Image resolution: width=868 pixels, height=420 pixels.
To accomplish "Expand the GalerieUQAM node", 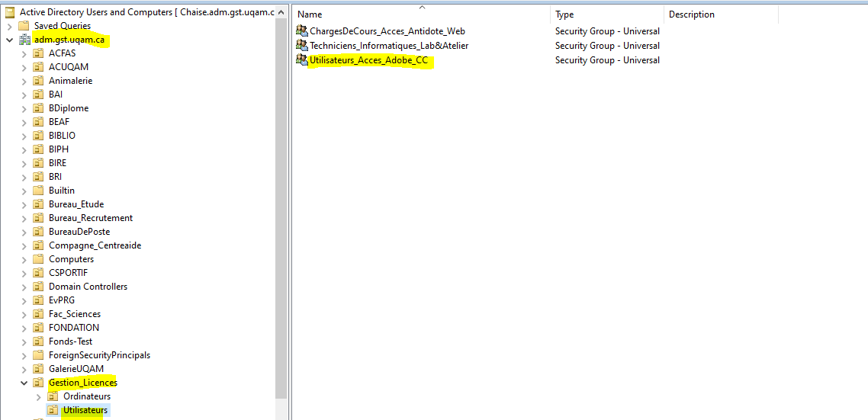I will (x=24, y=369).
